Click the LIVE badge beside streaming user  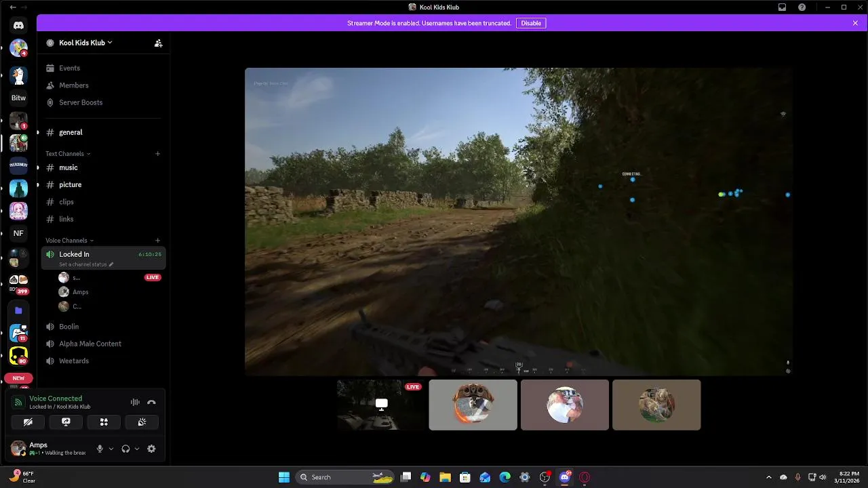153,277
